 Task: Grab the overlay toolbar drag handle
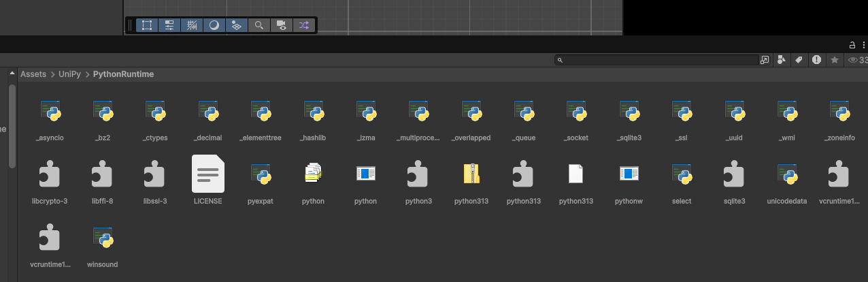pyautogui.click(x=130, y=25)
